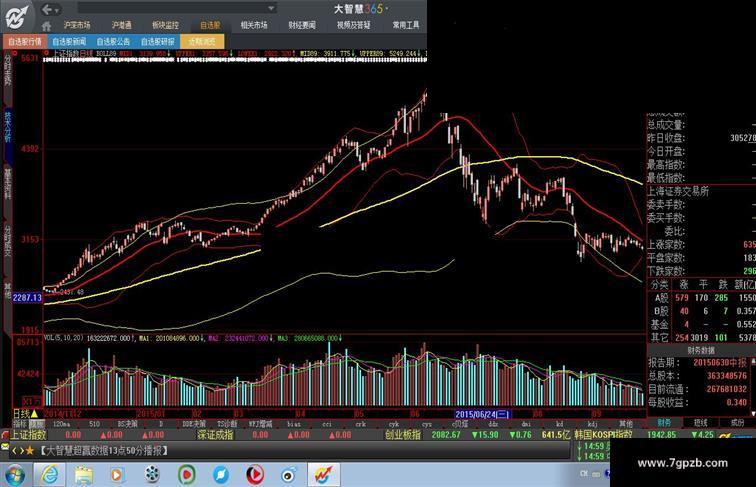This screenshot has height=487, width=756.
Task: Click the 2015/06/24 date marker
Action: (483, 414)
